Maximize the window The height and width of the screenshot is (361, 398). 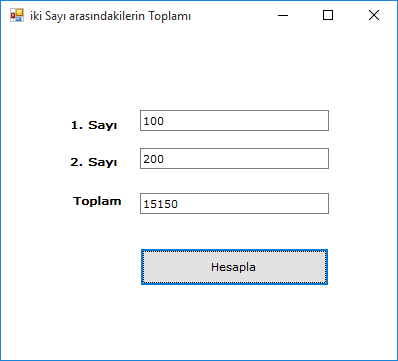(x=328, y=15)
